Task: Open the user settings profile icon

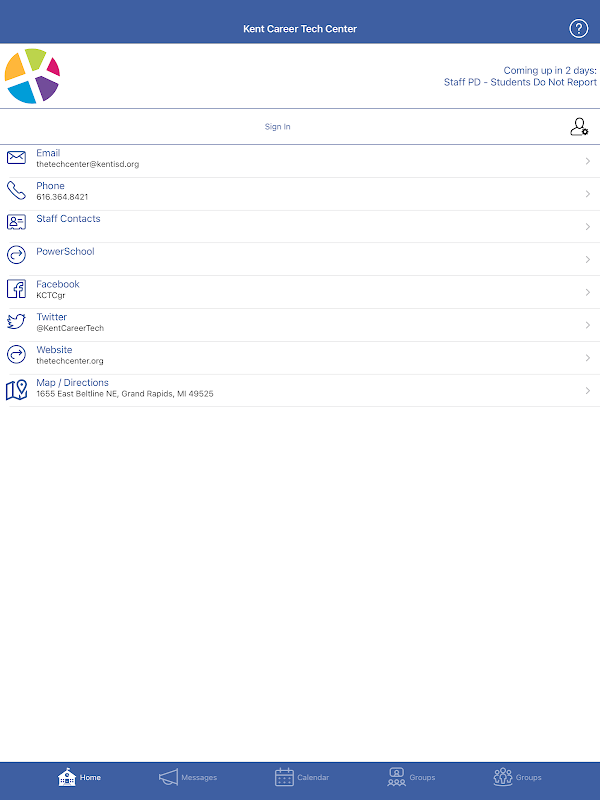Action: click(x=579, y=127)
